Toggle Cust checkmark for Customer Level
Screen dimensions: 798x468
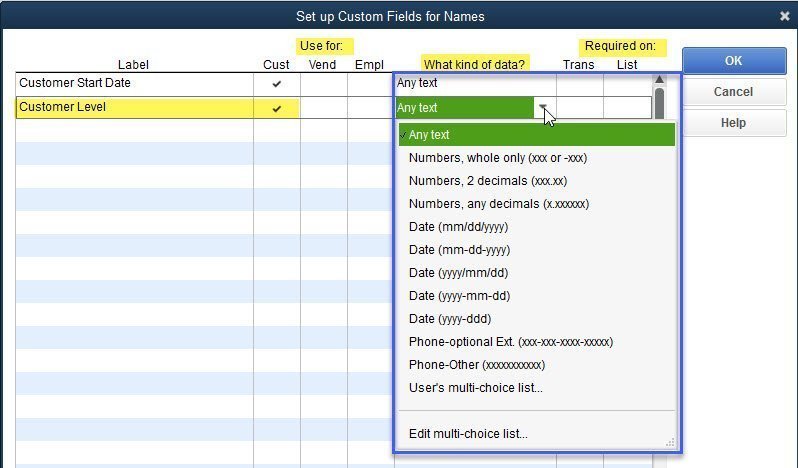pyautogui.click(x=276, y=108)
